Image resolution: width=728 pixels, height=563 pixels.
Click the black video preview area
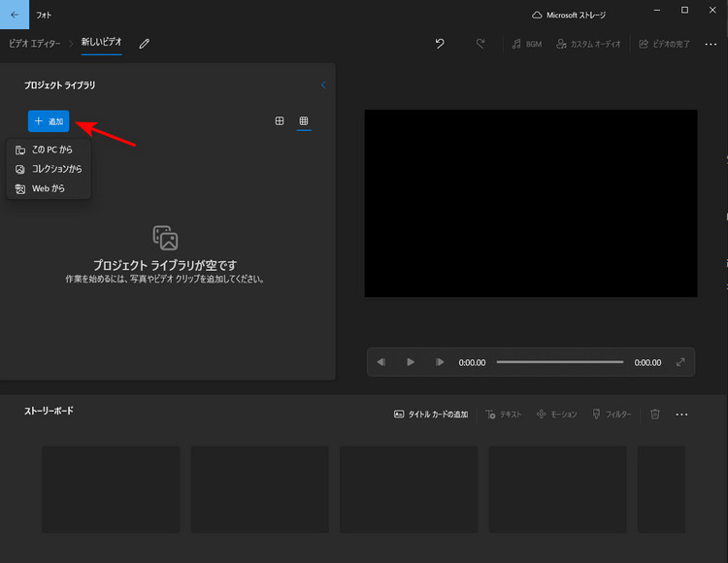(x=531, y=203)
